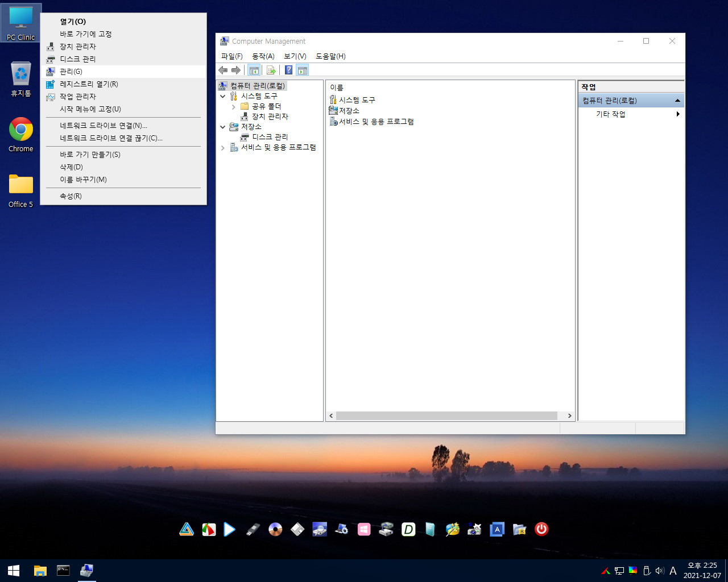The width and height of the screenshot is (728, 582).
Task: Collapse the 저장소 tree node
Action: click(x=223, y=127)
